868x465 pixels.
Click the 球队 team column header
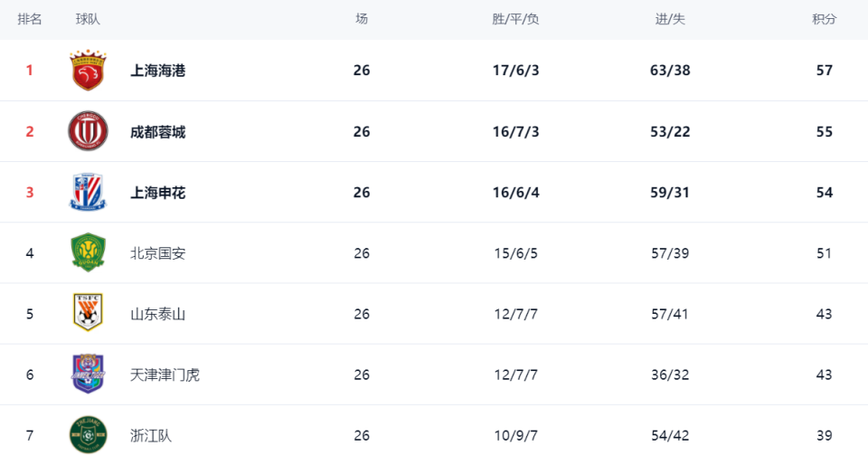tap(88, 19)
